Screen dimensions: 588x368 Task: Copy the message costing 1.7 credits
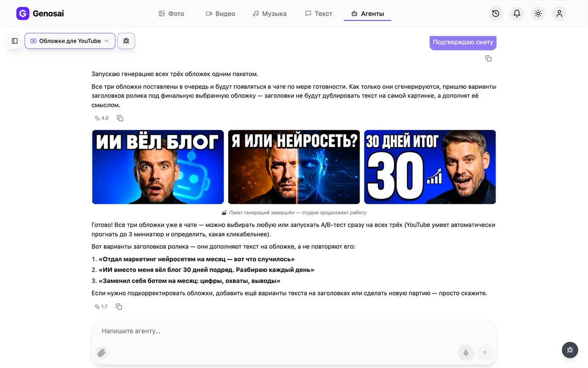coord(119,307)
